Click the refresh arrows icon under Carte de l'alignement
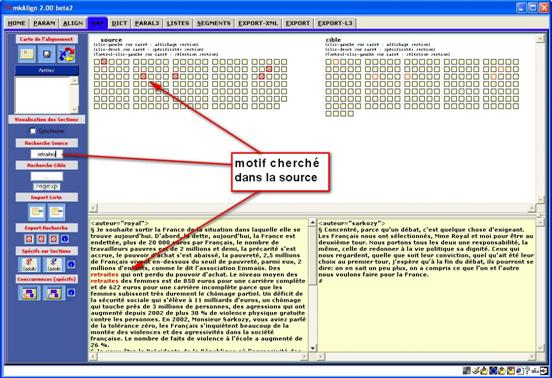 [x=66, y=55]
